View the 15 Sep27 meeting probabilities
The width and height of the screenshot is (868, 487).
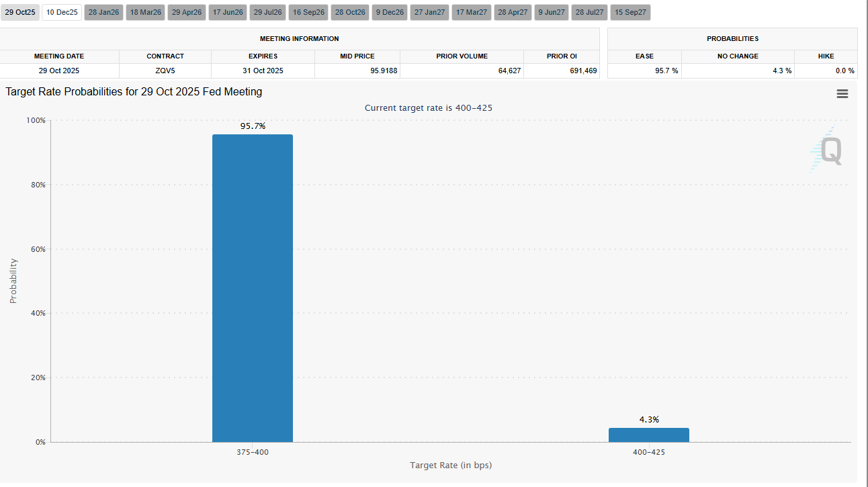pyautogui.click(x=630, y=11)
